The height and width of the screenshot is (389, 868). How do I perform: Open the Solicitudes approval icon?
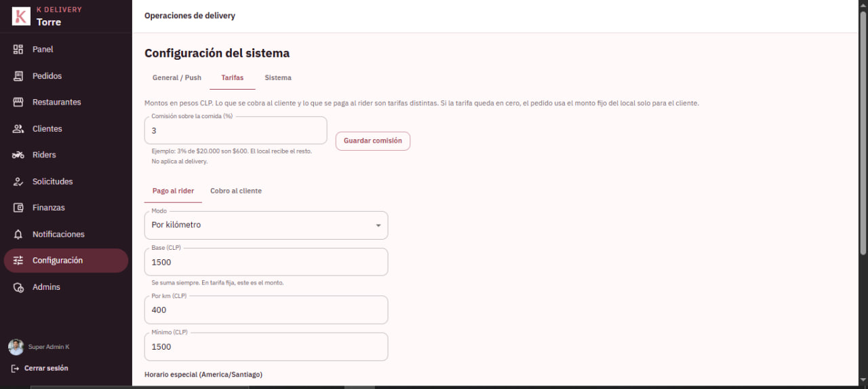(18, 181)
